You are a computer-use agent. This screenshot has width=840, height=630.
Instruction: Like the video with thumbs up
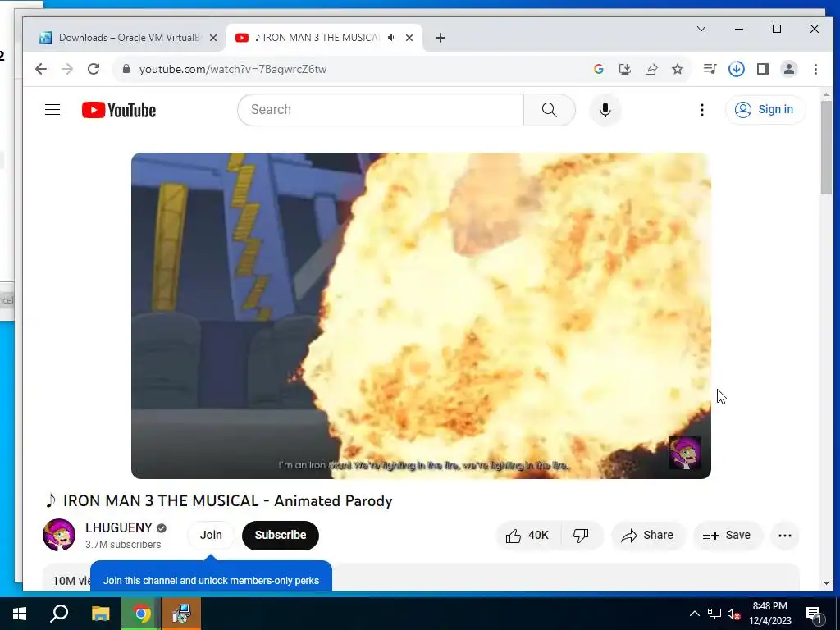pyautogui.click(x=527, y=535)
